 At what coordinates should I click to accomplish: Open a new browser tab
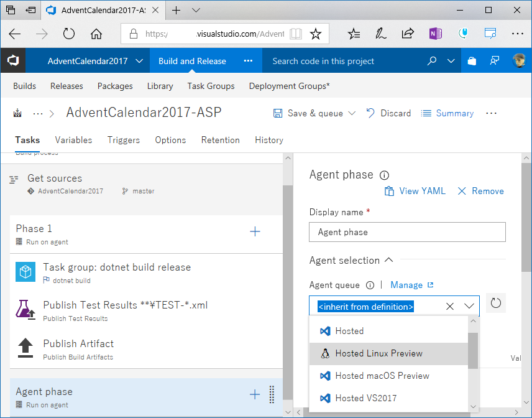point(176,10)
